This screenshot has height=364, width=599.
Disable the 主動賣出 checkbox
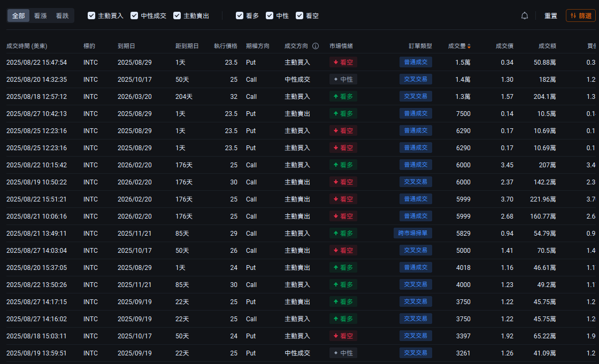point(177,16)
